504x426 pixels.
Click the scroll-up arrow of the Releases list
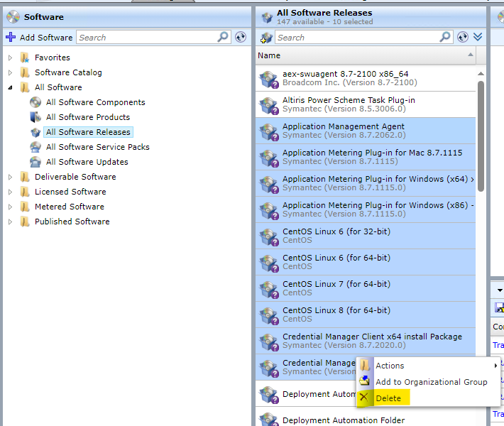pos(481,74)
